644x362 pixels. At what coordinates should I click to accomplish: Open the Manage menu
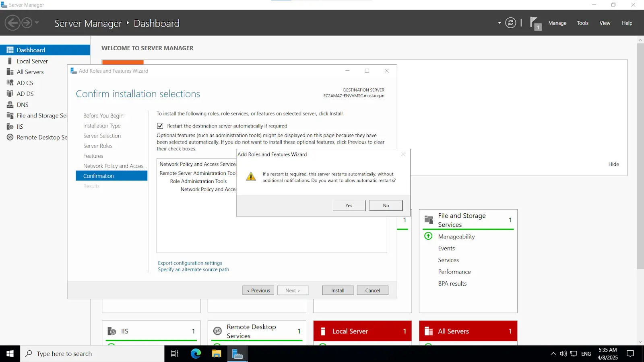(557, 23)
